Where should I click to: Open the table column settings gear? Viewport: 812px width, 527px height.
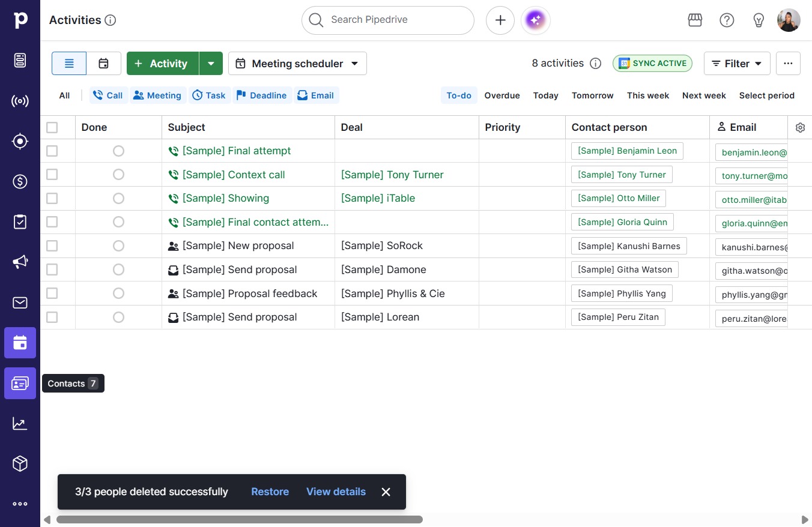click(x=800, y=127)
